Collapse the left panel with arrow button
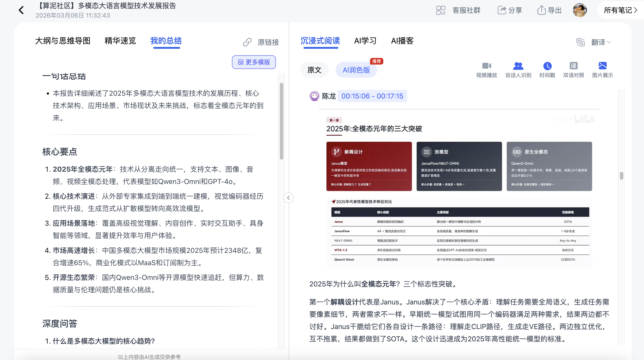The width and height of the screenshot is (644, 360). (288, 198)
